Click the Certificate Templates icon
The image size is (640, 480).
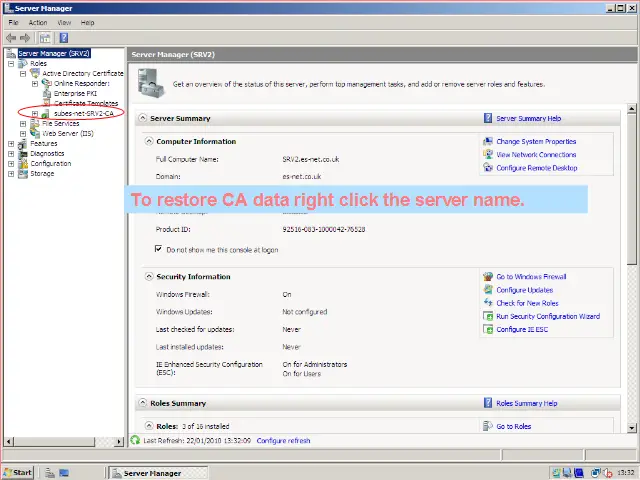[47, 102]
